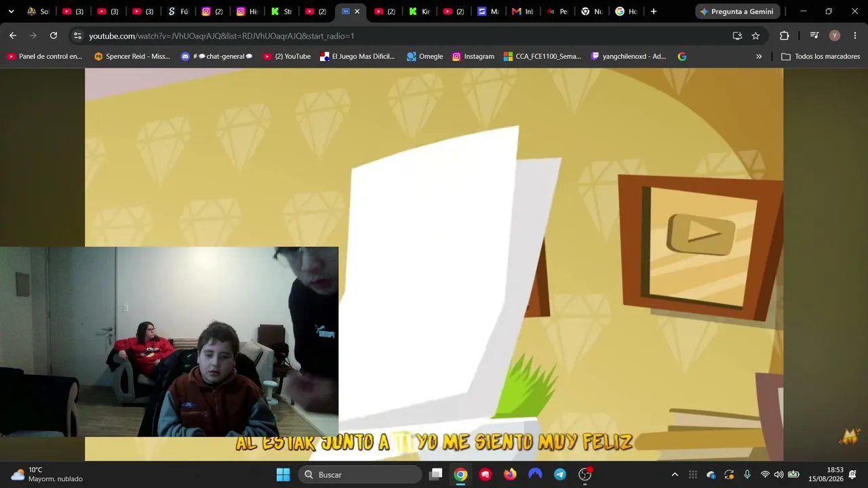Open Task View from the taskbar
This screenshot has height=488, width=868.
click(x=436, y=474)
